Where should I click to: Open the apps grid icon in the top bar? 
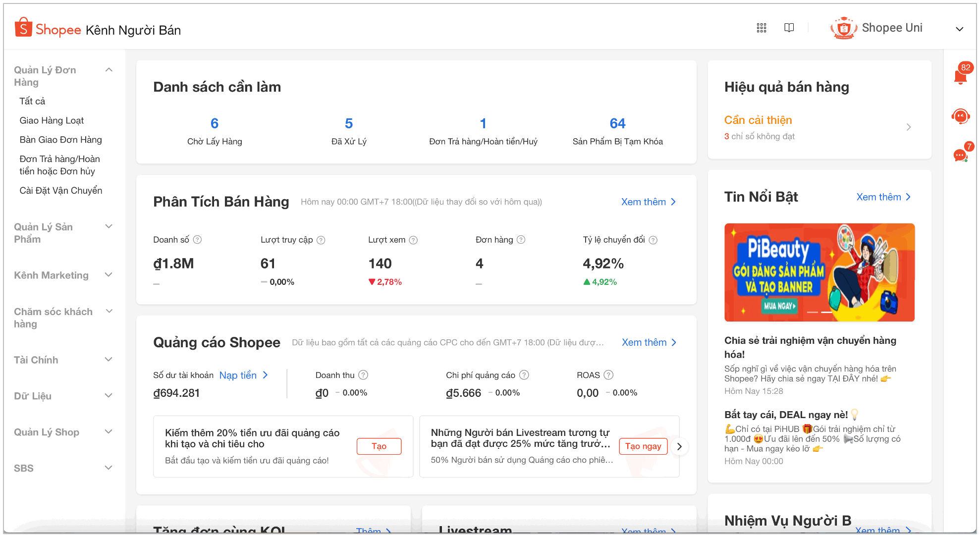pyautogui.click(x=762, y=28)
